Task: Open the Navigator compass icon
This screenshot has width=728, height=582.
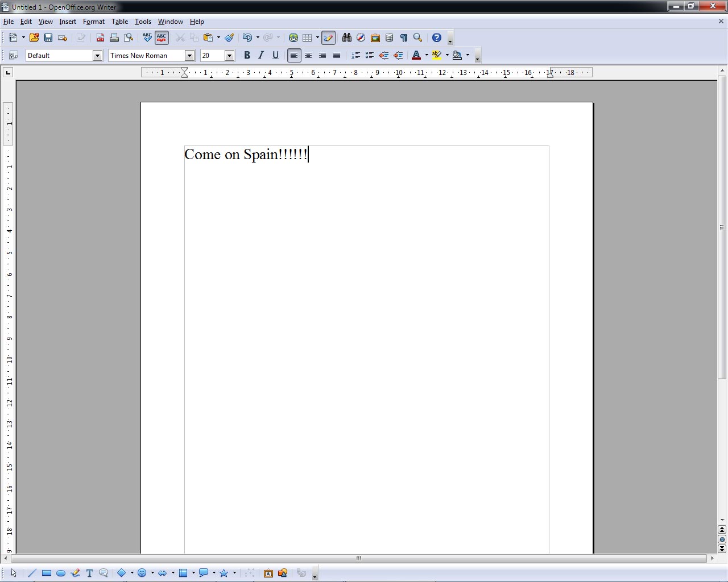Action: click(x=361, y=38)
